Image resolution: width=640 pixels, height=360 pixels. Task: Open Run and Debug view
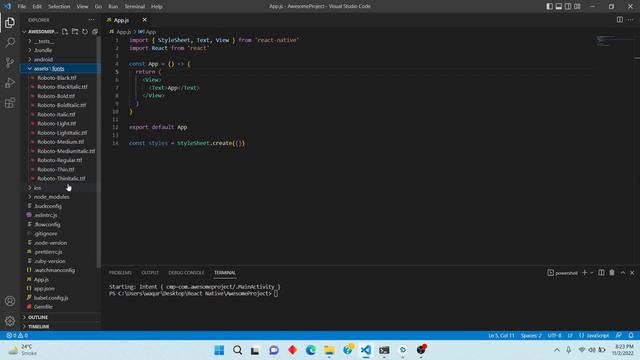10,82
